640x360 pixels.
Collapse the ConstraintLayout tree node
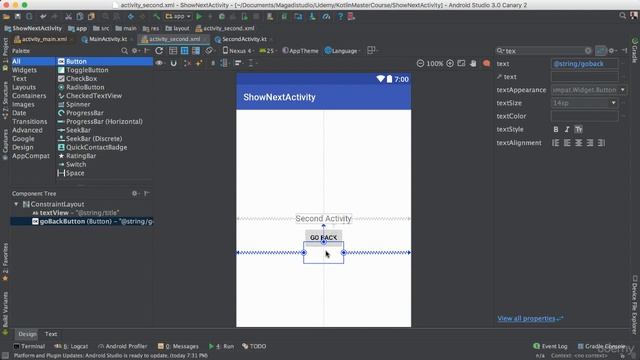[x=16, y=204]
